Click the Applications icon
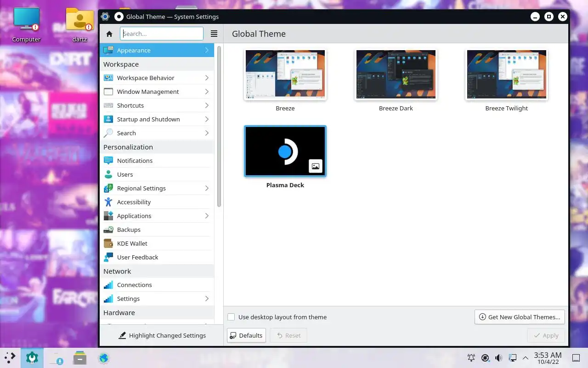This screenshot has height=368, width=588. [x=108, y=216]
